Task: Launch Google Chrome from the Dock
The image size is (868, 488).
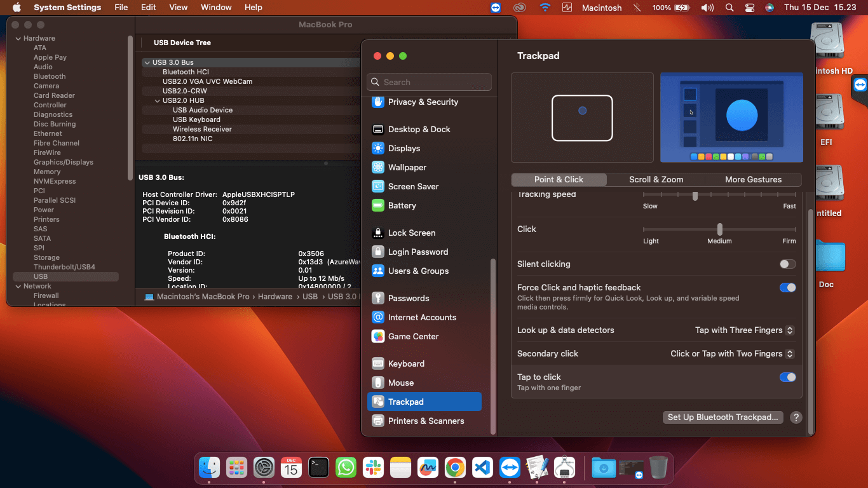Action: click(x=455, y=468)
